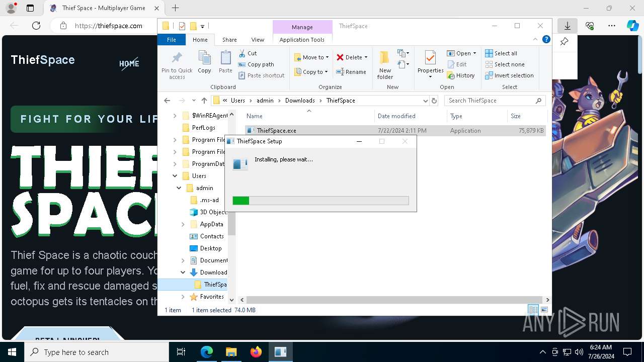
Task: Collapse the Users tree node
Action: [175, 176]
